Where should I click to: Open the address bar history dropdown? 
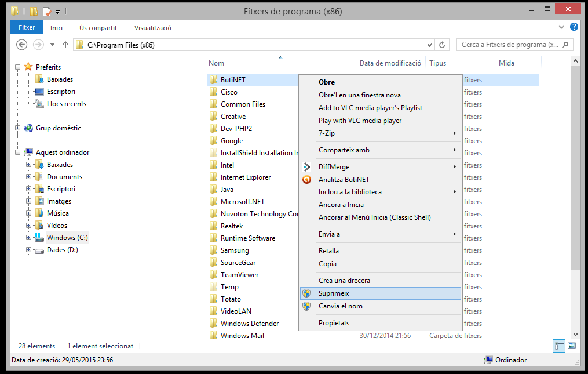tap(429, 45)
